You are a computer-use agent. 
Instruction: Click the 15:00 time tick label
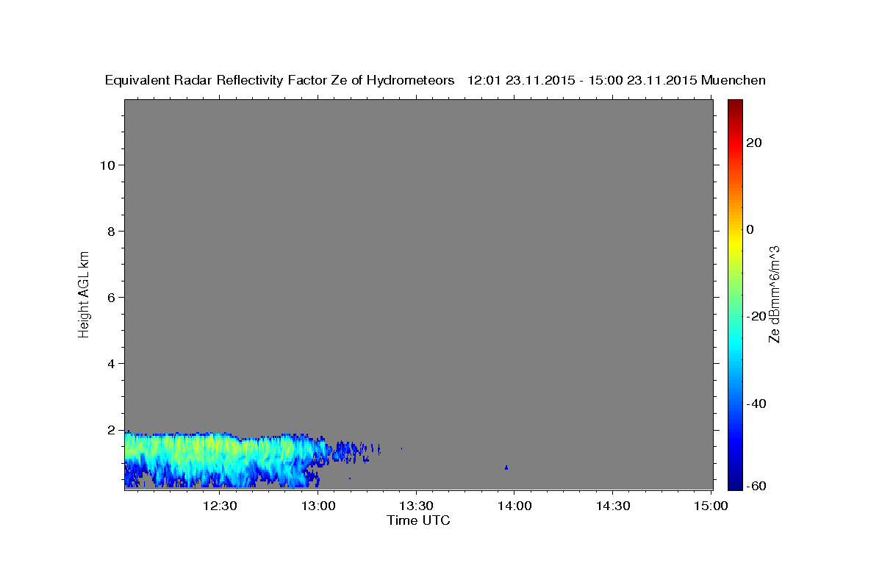(x=710, y=506)
